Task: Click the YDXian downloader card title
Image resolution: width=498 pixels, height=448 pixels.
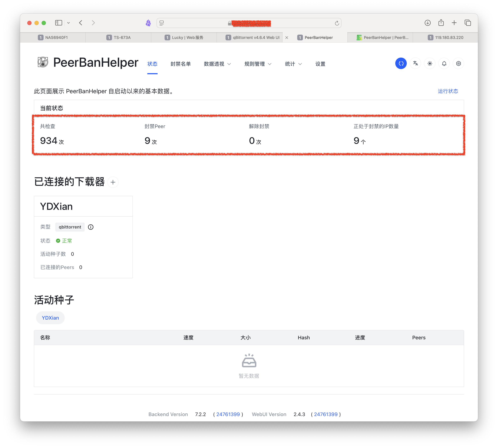Action: pyautogui.click(x=56, y=206)
